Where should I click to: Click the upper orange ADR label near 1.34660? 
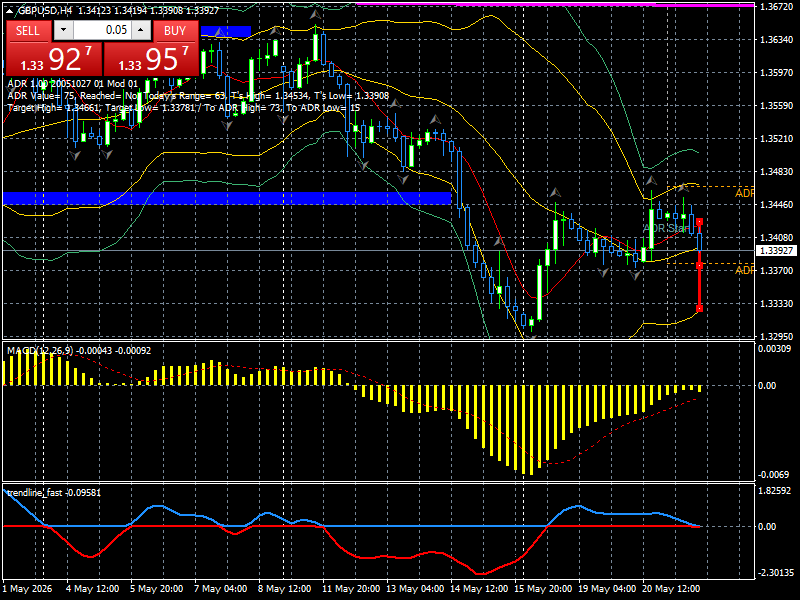(x=744, y=193)
